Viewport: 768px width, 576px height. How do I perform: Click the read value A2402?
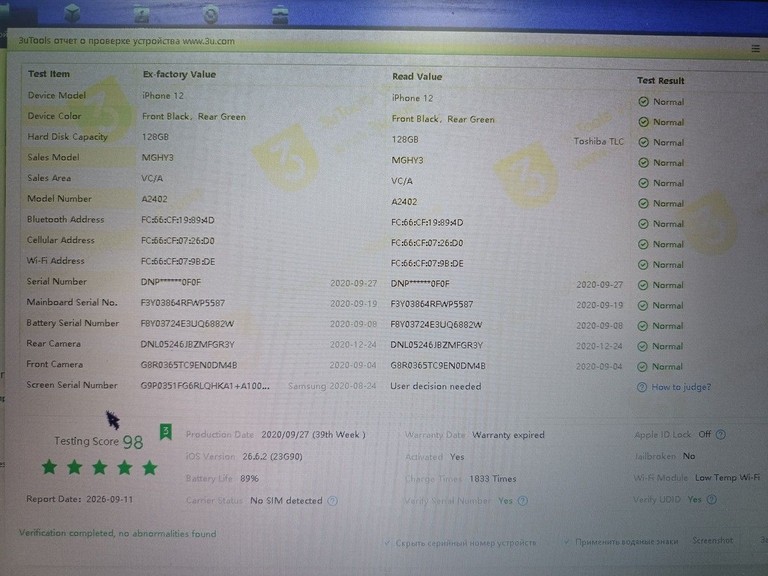(x=404, y=202)
